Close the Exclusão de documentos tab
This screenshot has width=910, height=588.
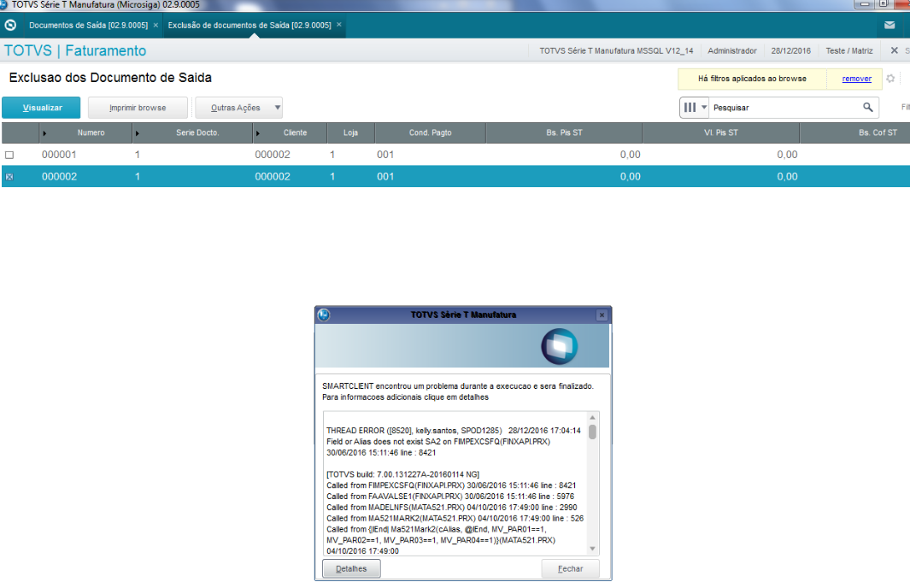(x=339, y=25)
